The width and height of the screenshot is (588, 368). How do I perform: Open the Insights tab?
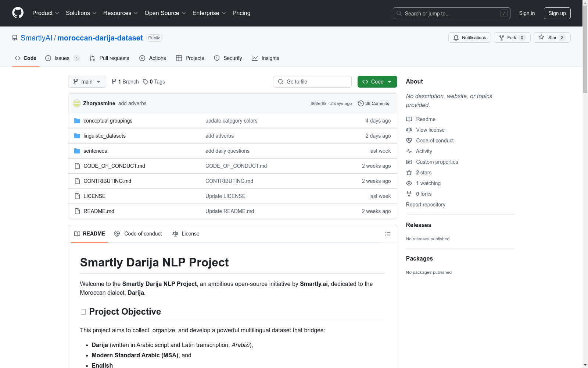coord(265,58)
